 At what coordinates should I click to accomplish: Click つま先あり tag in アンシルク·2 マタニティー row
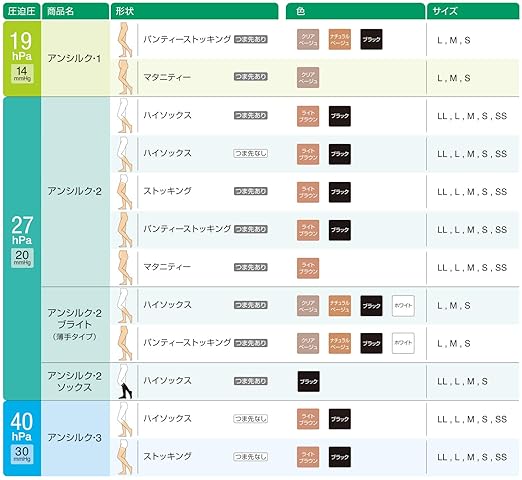(x=251, y=267)
